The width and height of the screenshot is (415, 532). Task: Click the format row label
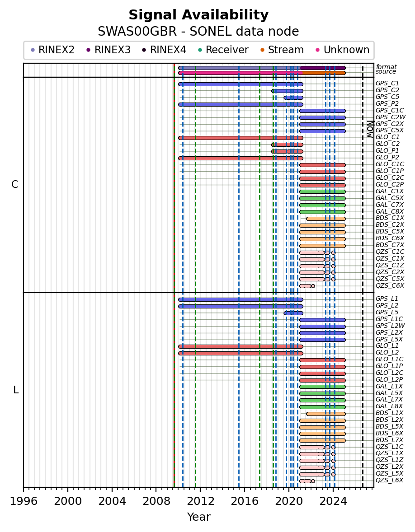[387, 67]
